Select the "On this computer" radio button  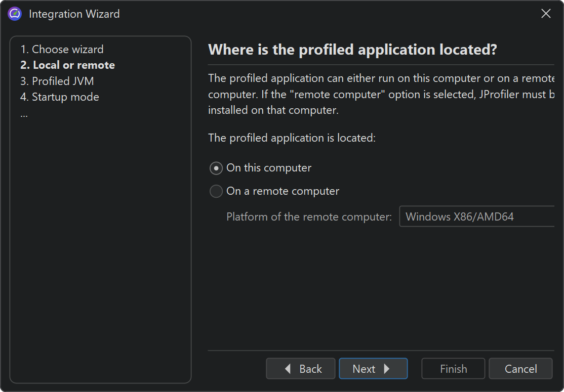click(216, 168)
